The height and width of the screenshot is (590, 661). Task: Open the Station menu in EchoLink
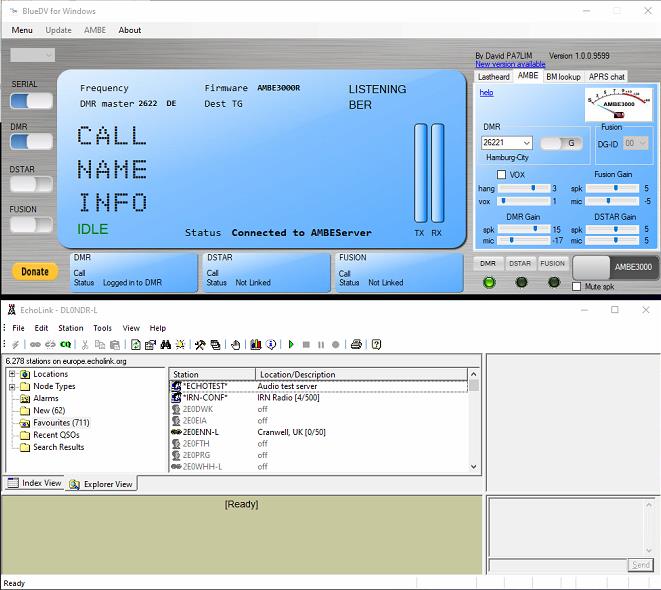coord(70,328)
